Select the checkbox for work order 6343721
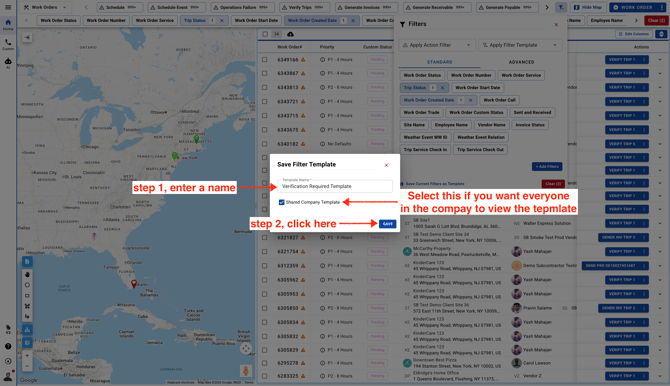Image resolution: width=670 pixels, height=386 pixels. [x=264, y=102]
